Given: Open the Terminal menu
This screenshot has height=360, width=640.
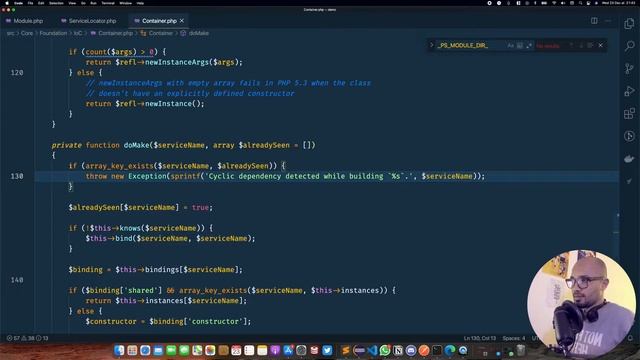Looking at the screenshot, I should coord(108,3).
